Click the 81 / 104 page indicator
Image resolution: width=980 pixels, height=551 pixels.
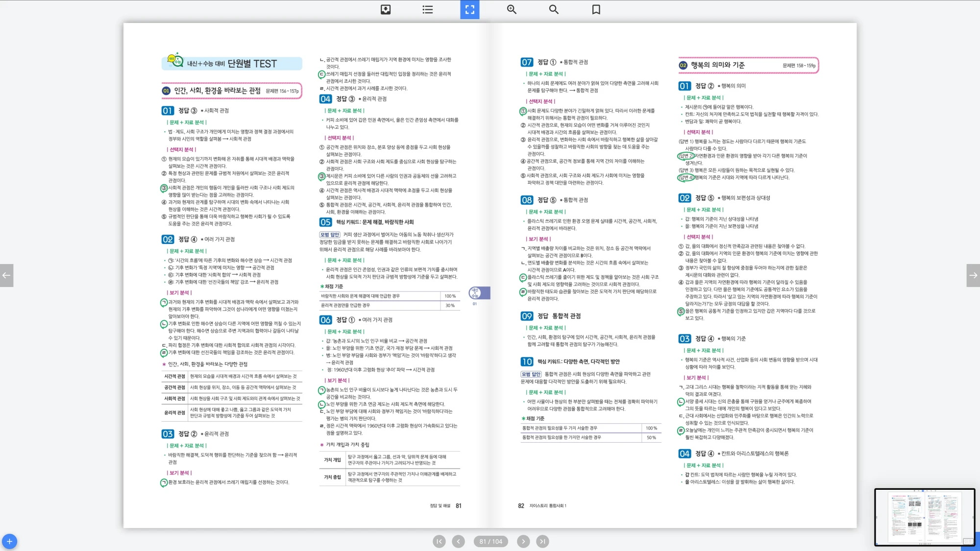click(490, 541)
